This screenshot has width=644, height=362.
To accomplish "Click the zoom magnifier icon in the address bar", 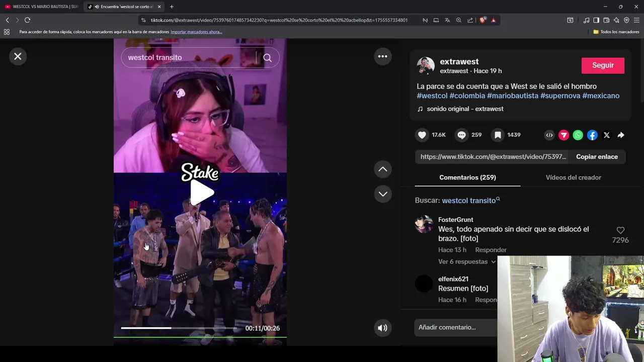I will click(459, 20).
